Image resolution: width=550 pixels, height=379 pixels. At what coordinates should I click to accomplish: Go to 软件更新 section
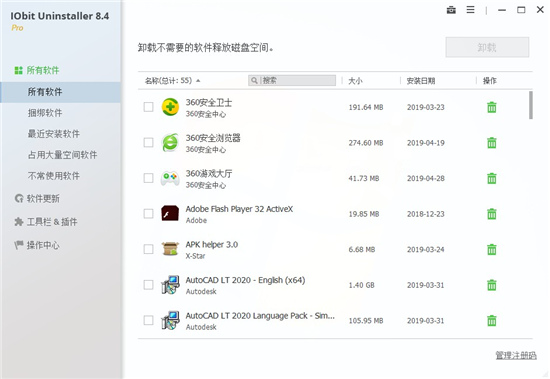point(43,199)
